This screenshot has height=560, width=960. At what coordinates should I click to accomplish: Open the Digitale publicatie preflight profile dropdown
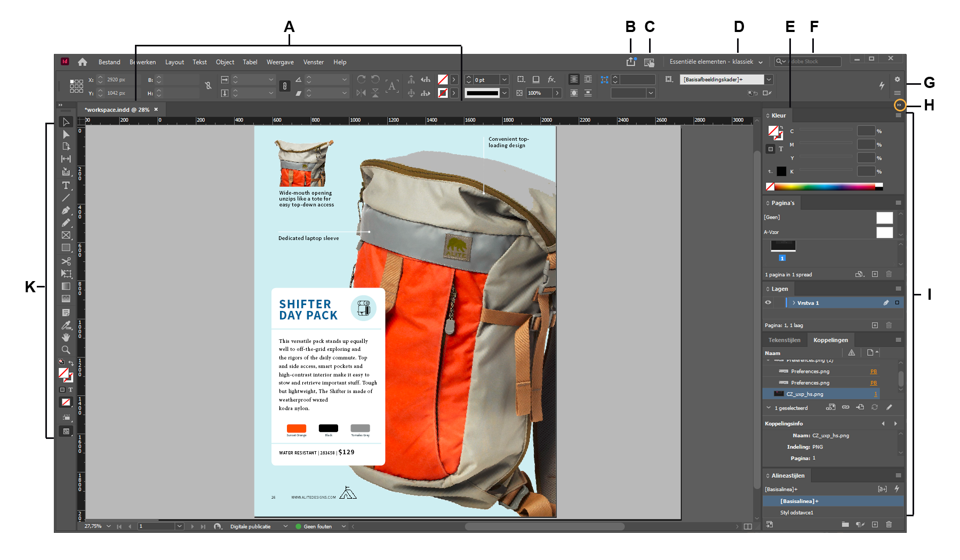pos(285,526)
